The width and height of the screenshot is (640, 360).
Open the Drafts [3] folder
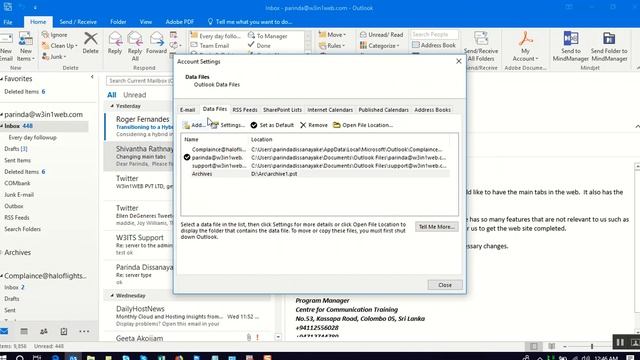tap(16, 149)
